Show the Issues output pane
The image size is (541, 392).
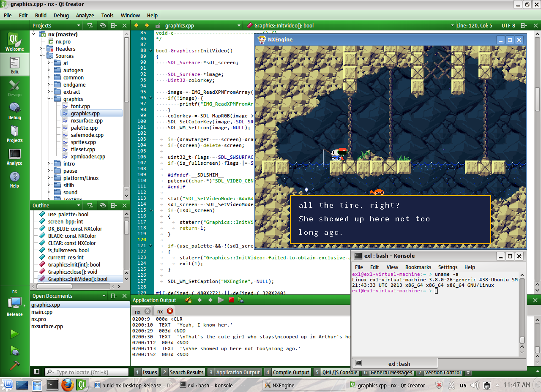coord(146,373)
